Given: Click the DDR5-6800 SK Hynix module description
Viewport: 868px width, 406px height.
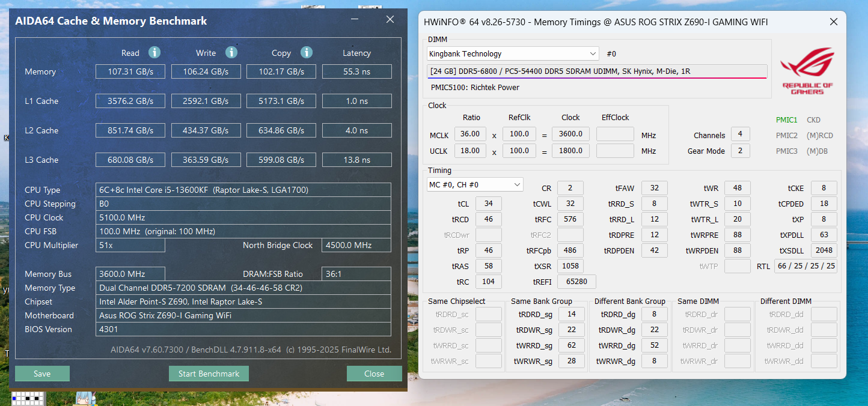Looking at the screenshot, I should [598, 71].
